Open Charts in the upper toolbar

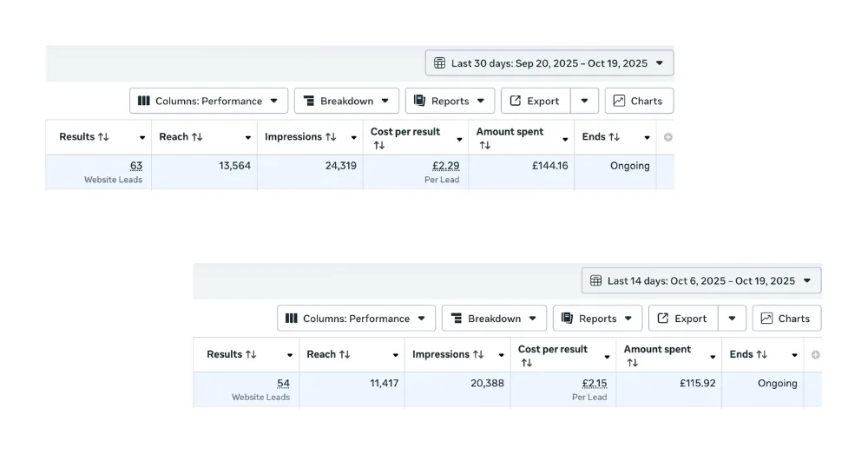click(638, 101)
